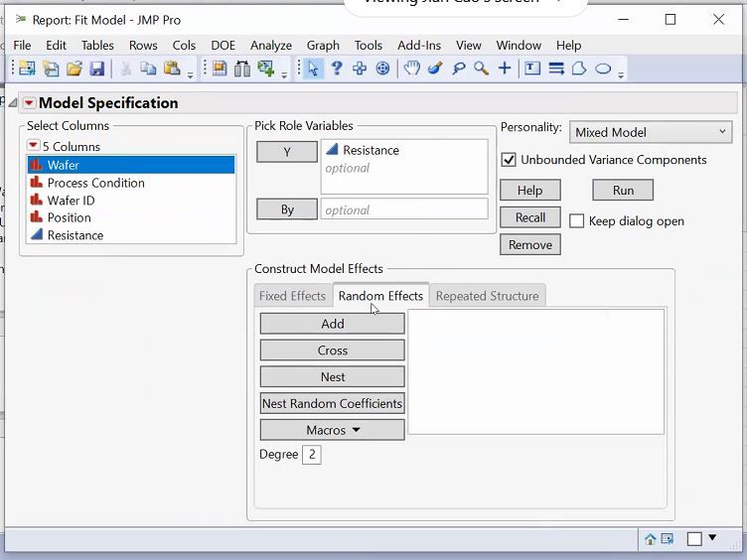The image size is (747, 560).
Task: Click the help question mark tool
Action: coord(337,69)
